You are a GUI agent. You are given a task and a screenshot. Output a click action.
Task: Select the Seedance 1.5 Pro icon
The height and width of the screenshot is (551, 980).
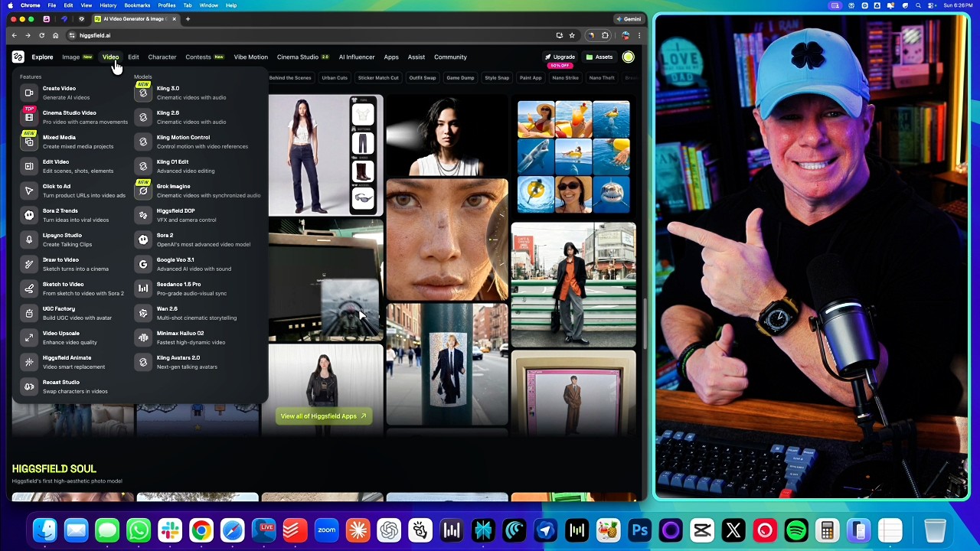pos(143,289)
